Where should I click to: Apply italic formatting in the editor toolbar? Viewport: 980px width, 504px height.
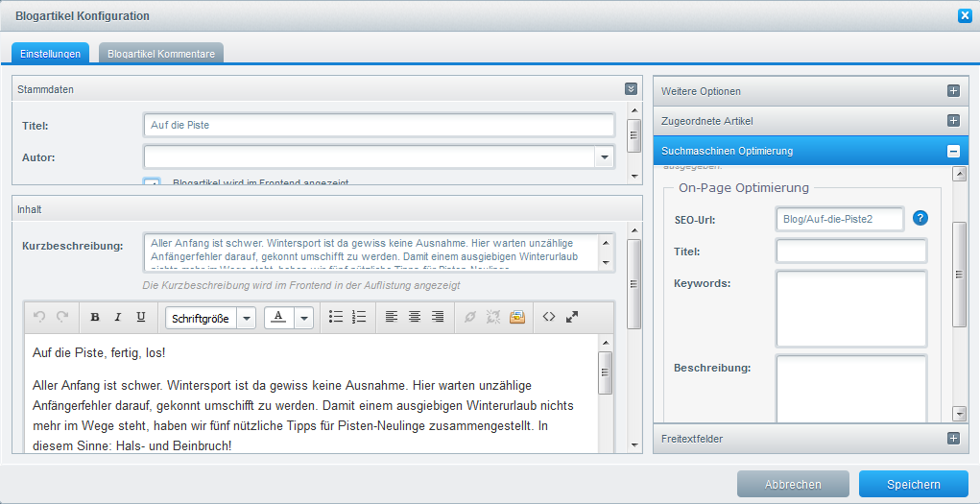click(x=118, y=317)
